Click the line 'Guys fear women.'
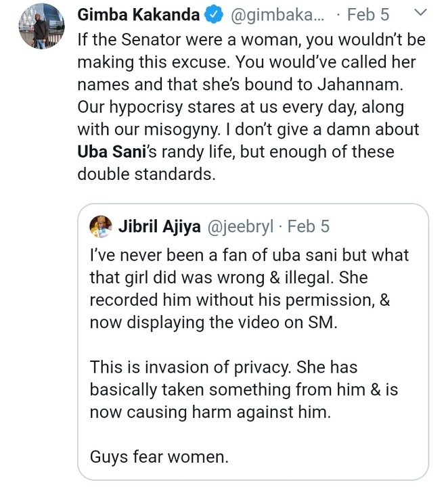 click(x=159, y=457)
